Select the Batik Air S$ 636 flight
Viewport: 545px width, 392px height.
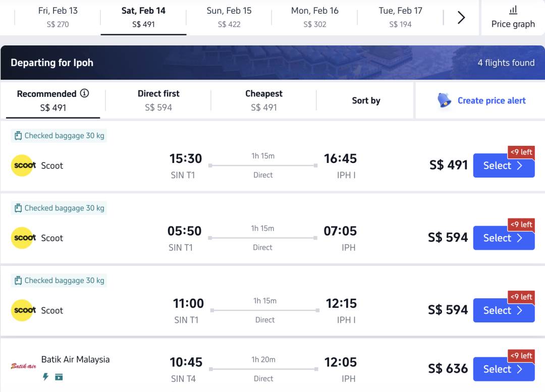tap(503, 369)
